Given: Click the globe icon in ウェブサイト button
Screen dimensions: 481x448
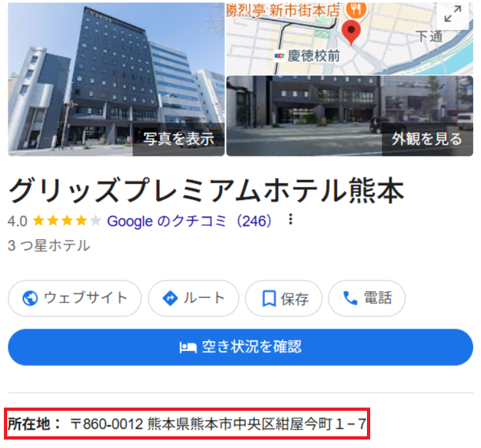Looking at the screenshot, I should [30, 298].
